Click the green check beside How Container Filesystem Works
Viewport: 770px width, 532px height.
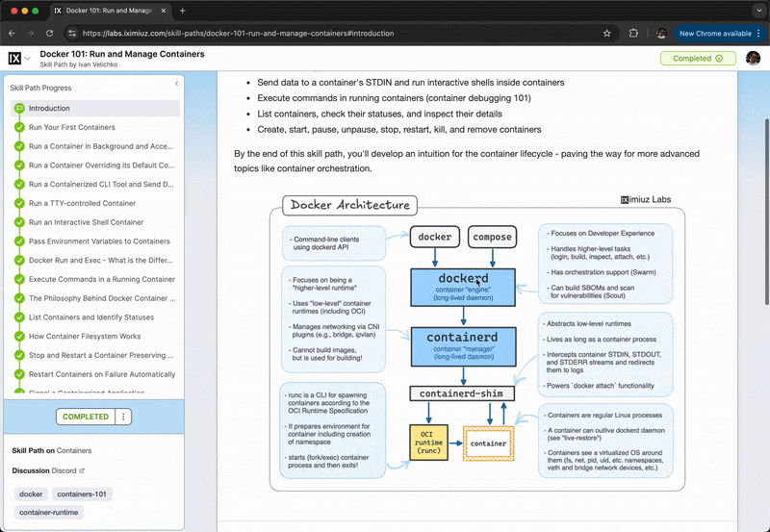tap(19, 337)
